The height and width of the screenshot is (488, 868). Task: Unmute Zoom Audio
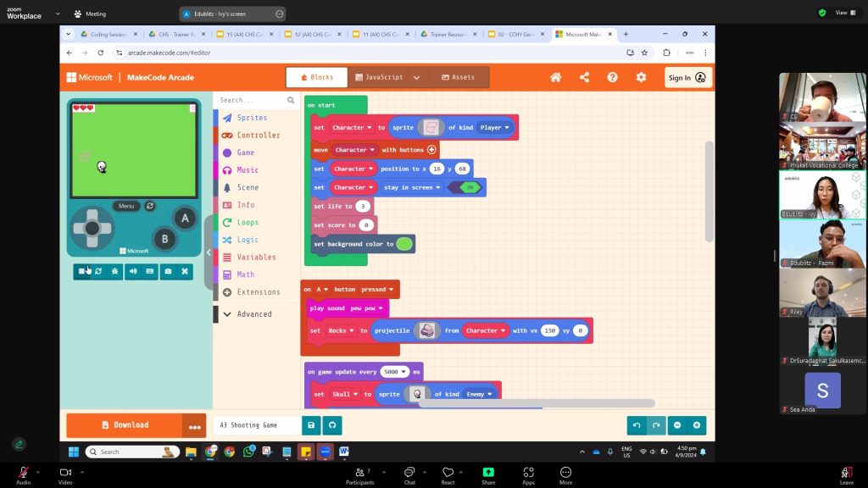pyautogui.click(x=23, y=475)
